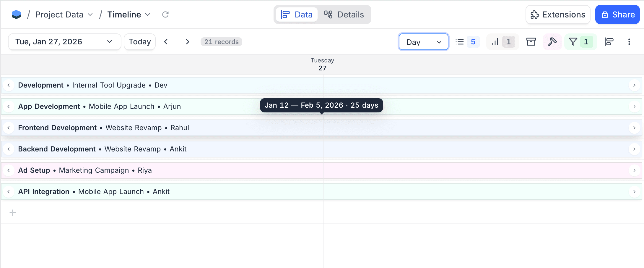The width and height of the screenshot is (644, 268).
Task: Click the Today button
Action: 140,42
